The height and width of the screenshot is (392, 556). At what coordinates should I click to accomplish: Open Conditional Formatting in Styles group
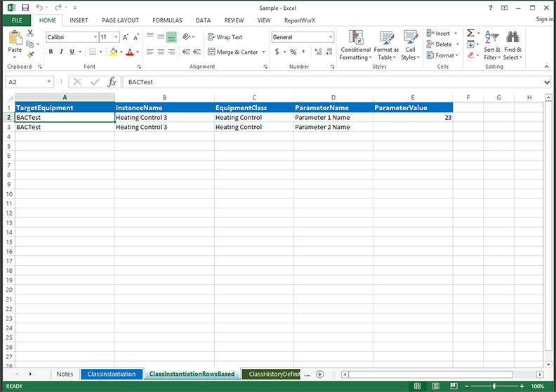click(x=355, y=45)
